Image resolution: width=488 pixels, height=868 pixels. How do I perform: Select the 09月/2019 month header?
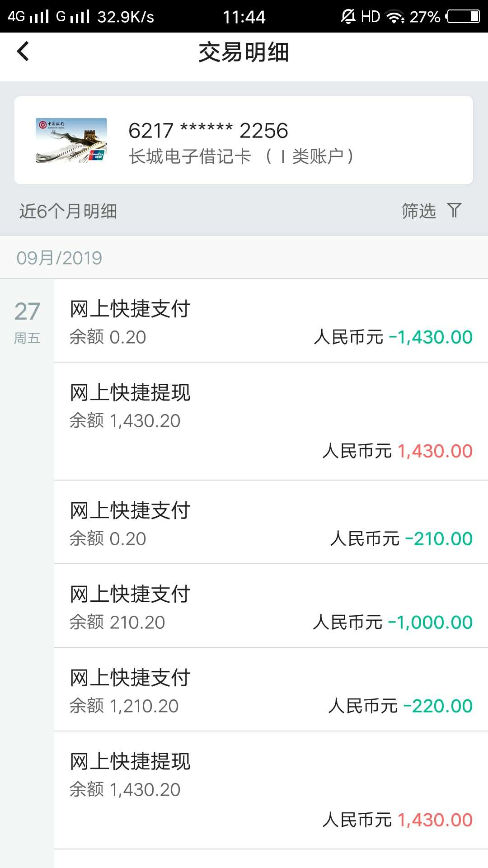tap(59, 258)
